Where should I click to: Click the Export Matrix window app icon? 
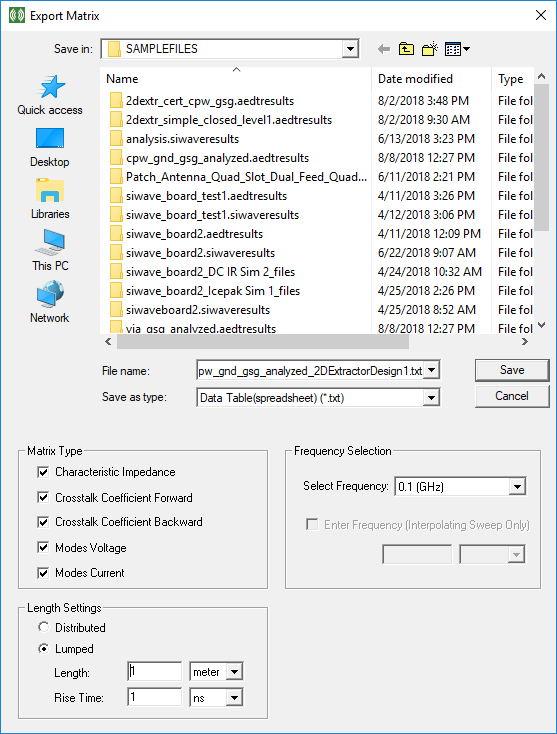17,15
